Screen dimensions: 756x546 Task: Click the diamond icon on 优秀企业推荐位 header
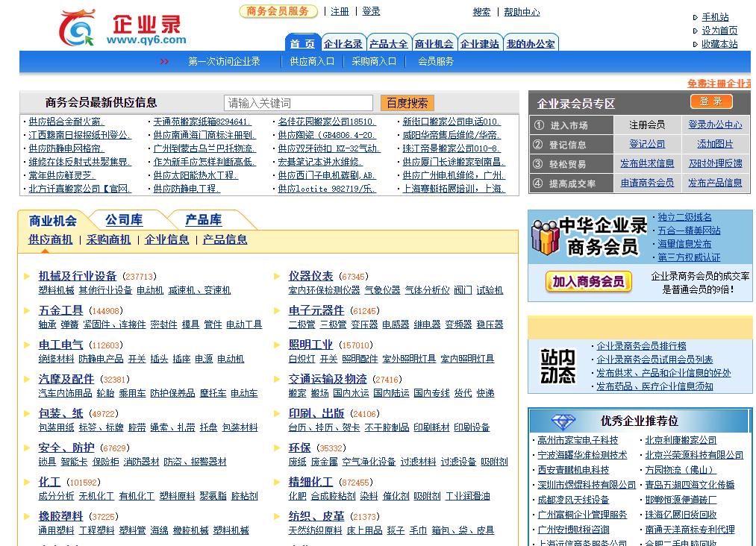pyautogui.click(x=562, y=420)
